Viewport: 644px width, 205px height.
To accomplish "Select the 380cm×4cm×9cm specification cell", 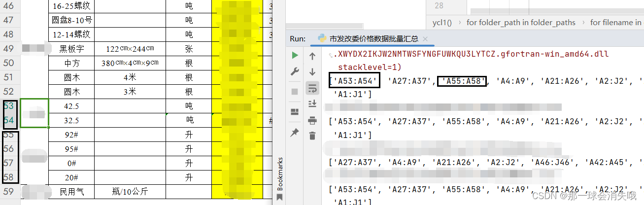I will coord(130,63).
